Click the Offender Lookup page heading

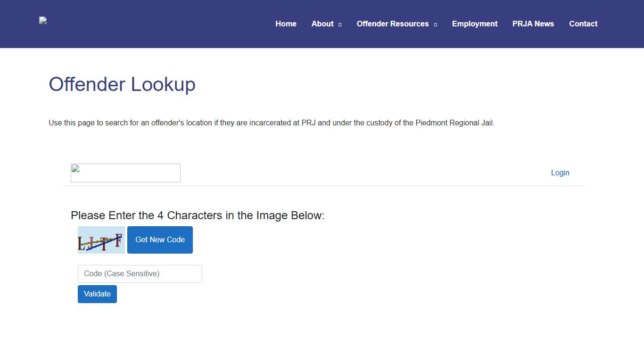(122, 85)
